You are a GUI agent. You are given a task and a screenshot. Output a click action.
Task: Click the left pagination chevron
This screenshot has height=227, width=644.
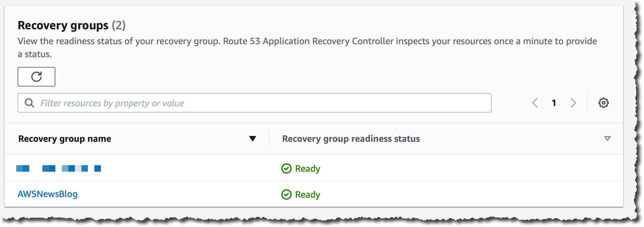535,103
